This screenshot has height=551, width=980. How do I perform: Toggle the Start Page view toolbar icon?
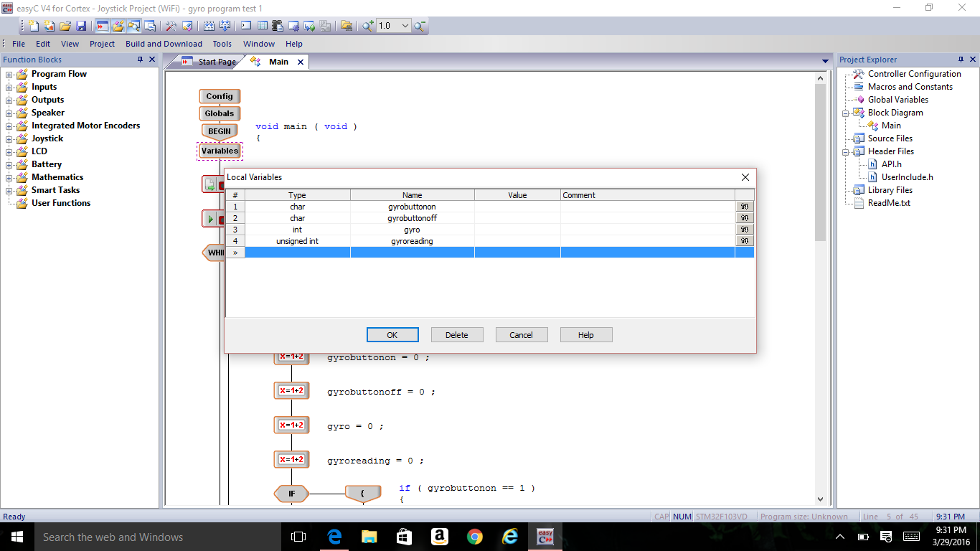click(103, 26)
